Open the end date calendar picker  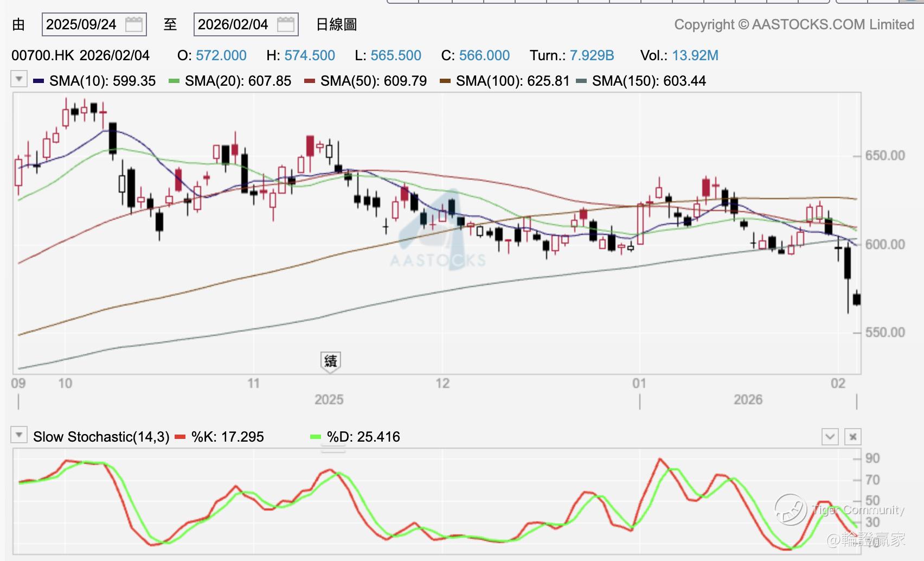click(285, 24)
